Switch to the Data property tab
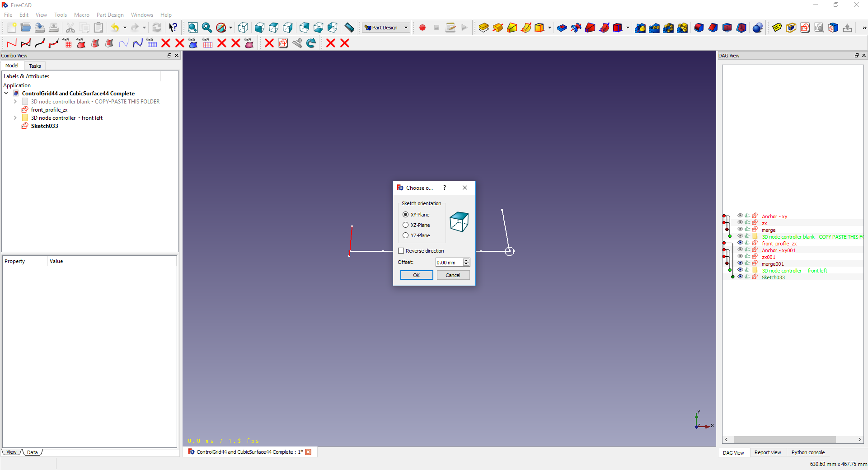The height and width of the screenshot is (470, 868). pyautogui.click(x=33, y=452)
